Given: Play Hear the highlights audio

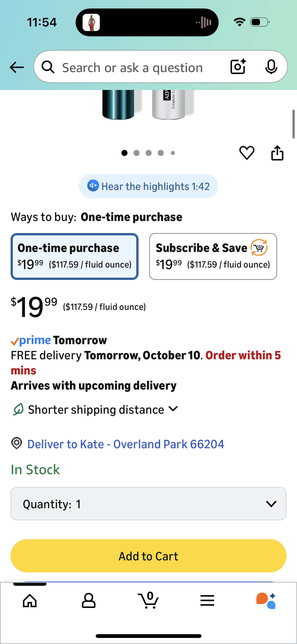Looking at the screenshot, I should coord(148,186).
